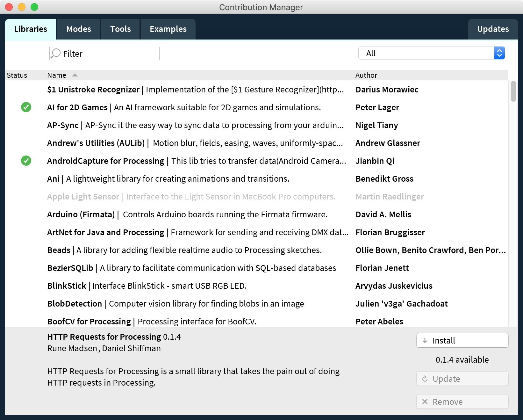Select ArtNet for Java and Processing row

click(x=257, y=232)
